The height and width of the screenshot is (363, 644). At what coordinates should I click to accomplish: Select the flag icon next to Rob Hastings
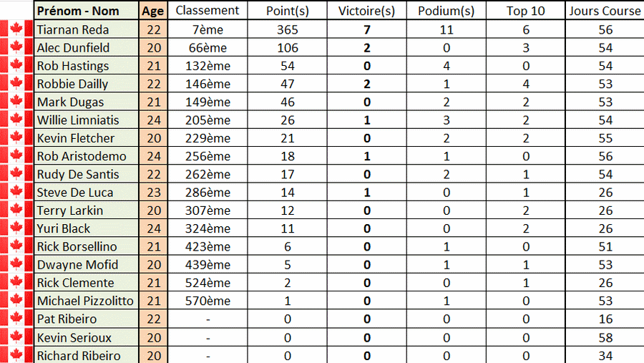click(16, 65)
